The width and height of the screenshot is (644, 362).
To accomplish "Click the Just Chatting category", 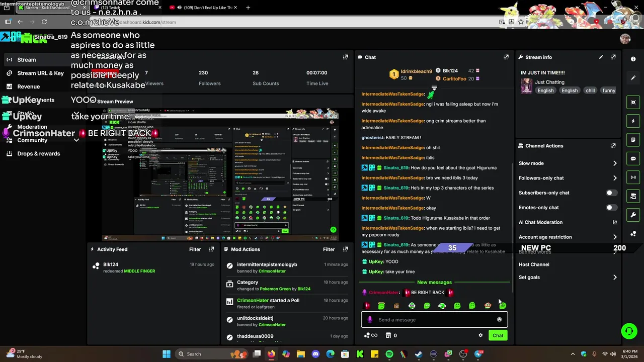I will (549, 82).
